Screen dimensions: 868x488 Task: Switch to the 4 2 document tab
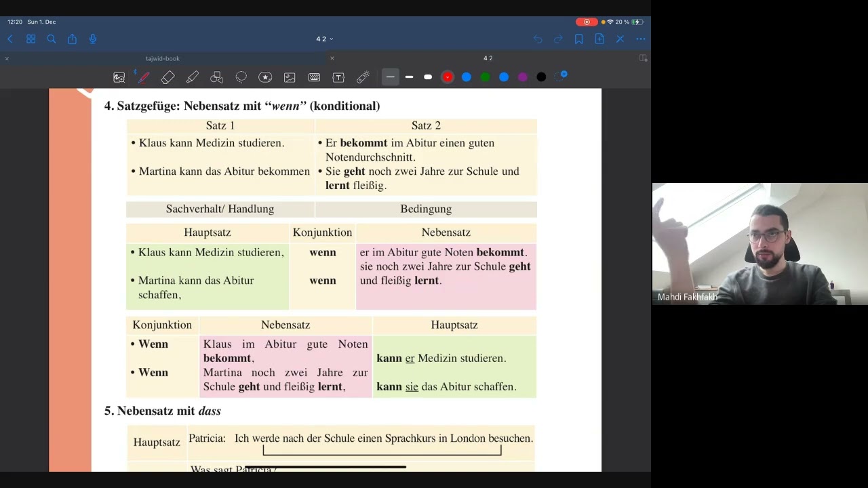488,58
